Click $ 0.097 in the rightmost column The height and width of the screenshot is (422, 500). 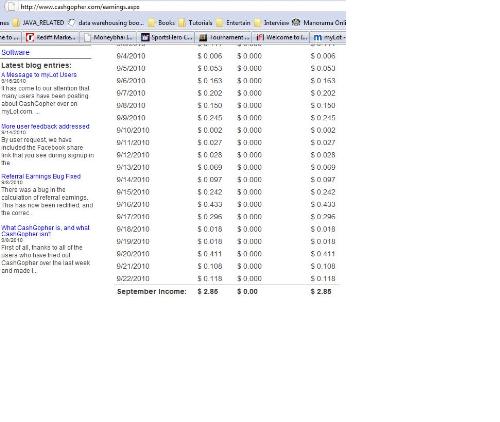[x=323, y=180]
